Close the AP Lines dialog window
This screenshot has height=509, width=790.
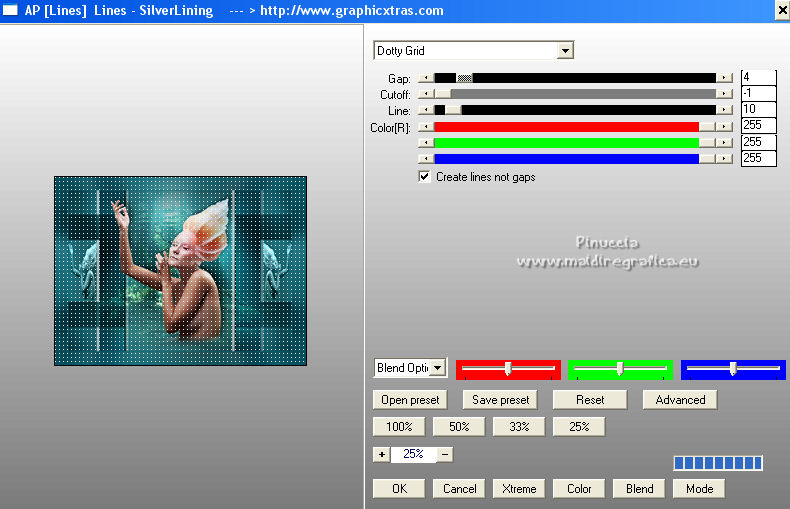pos(782,11)
